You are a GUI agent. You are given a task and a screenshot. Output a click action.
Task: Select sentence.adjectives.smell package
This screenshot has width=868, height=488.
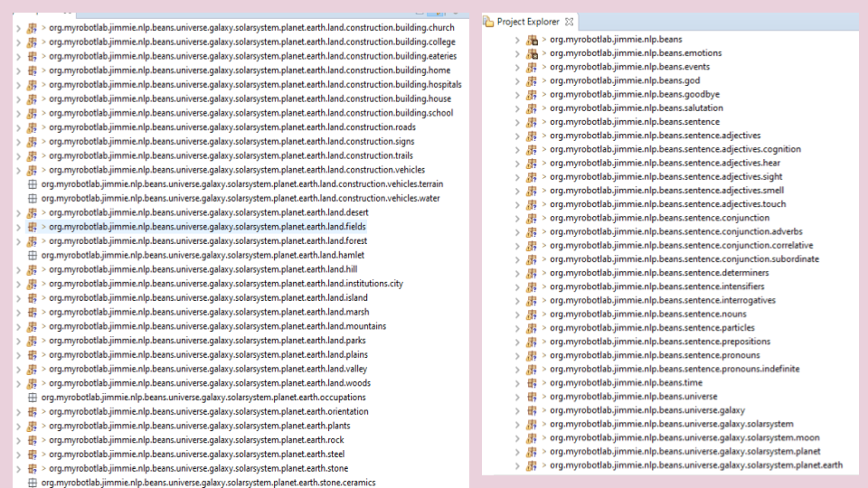coord(666,191)
